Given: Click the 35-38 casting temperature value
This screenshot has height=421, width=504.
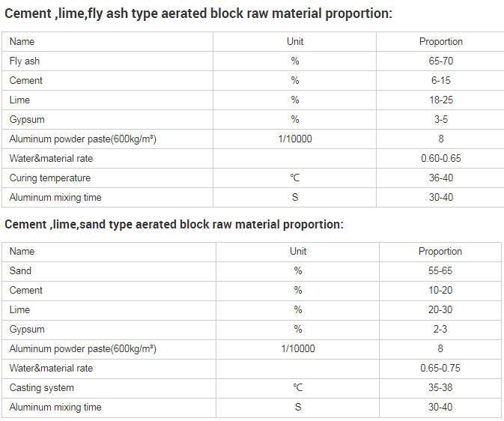Looking at the screenshot, I should tap(440, 388).
